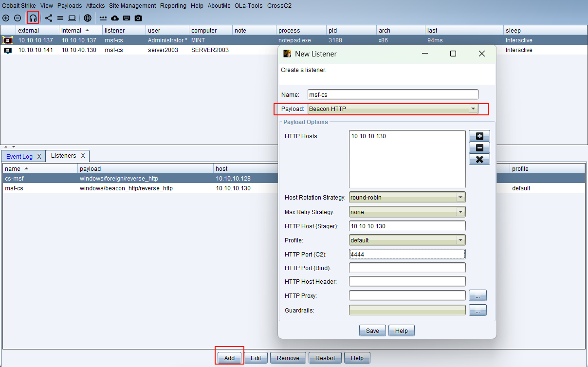Select 10.10.10.130 in HTTP Hosts list
Screen dimensions: 588x367
[x=368, y=136]
